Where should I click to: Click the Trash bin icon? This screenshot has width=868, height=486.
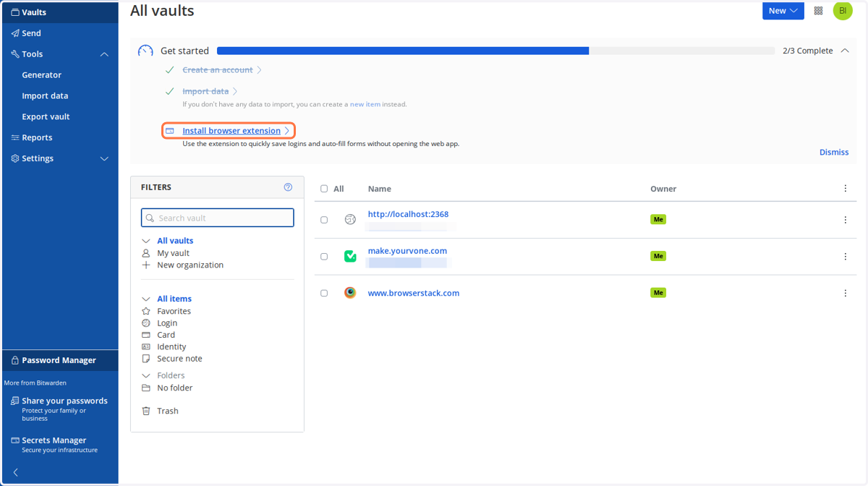146,411
